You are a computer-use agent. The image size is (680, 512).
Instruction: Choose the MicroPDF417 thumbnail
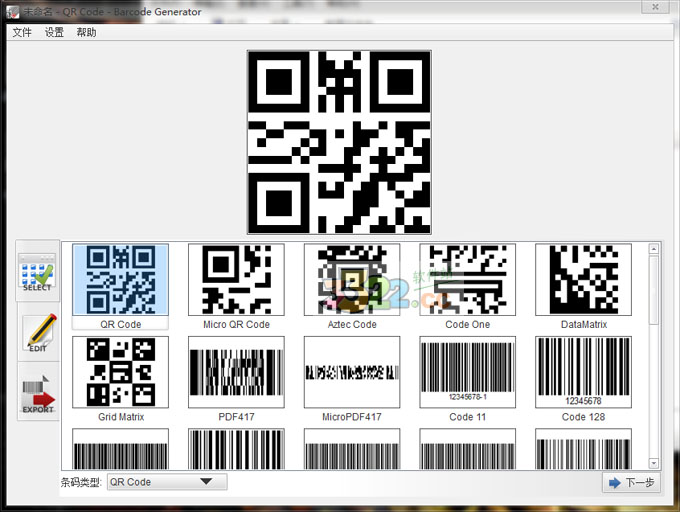[x=352, y=372]
